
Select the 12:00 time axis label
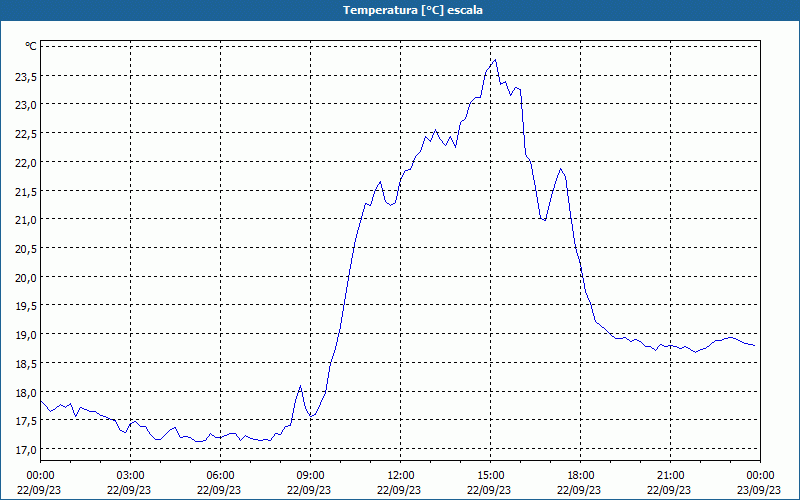pos(401,476)
